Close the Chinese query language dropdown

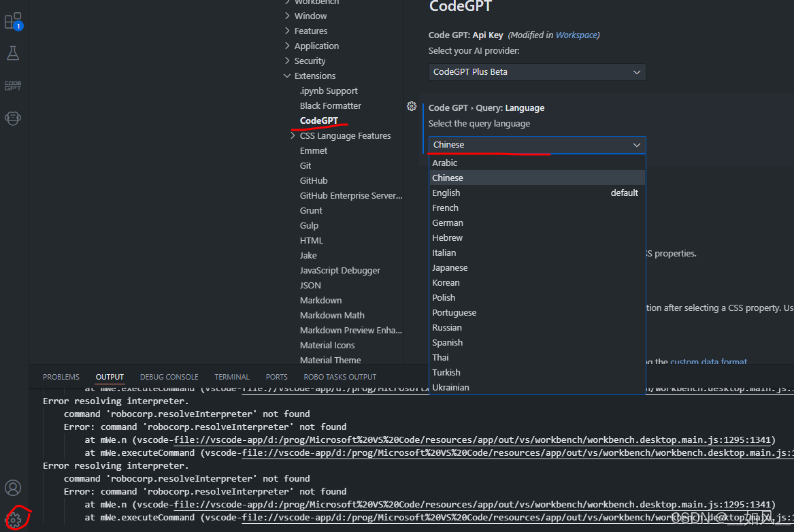pyautogui.click(x=537, y=145)
